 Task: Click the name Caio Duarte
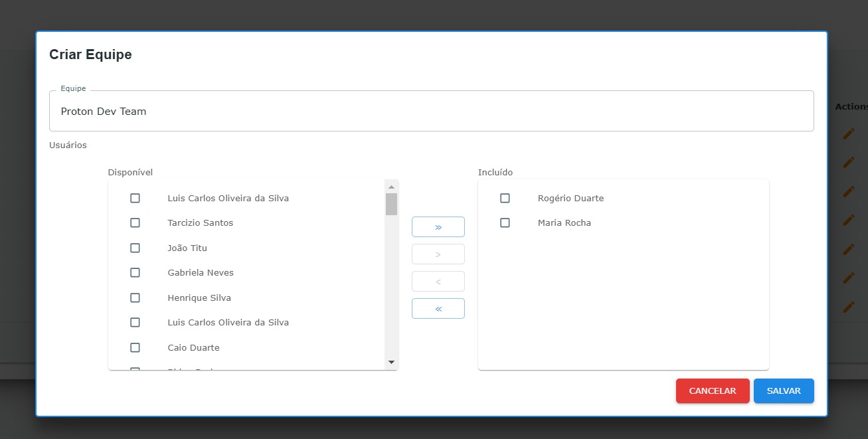[x=193, y=347]
